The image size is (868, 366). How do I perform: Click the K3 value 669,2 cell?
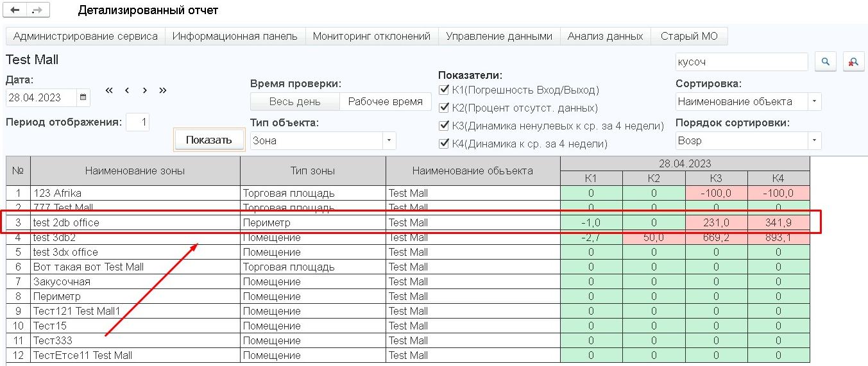coord(716,237)
